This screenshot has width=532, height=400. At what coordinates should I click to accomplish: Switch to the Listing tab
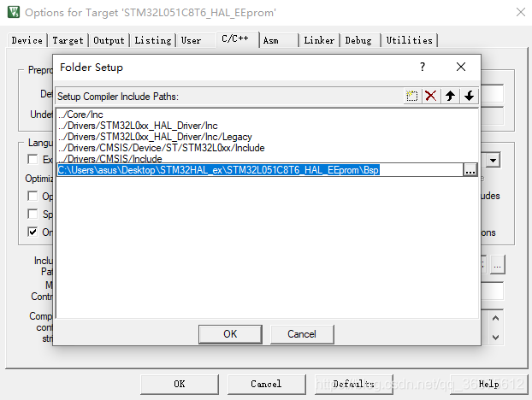coord(153,40)
